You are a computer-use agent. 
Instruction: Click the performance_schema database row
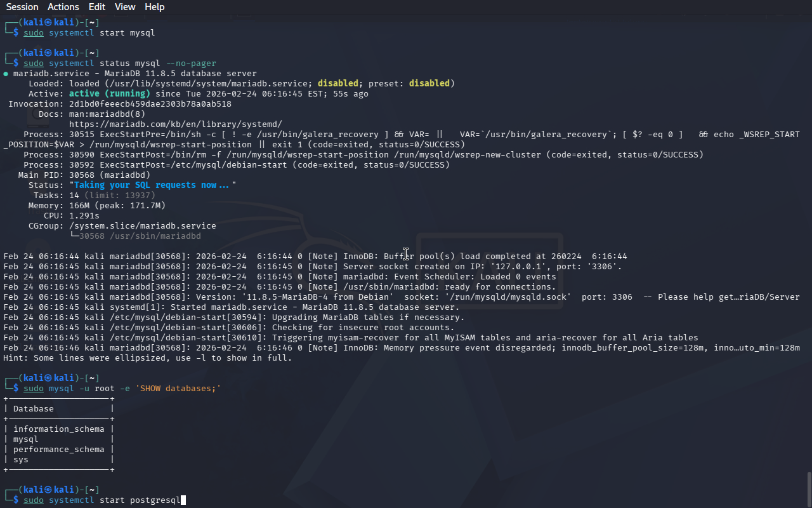point(58,450)
